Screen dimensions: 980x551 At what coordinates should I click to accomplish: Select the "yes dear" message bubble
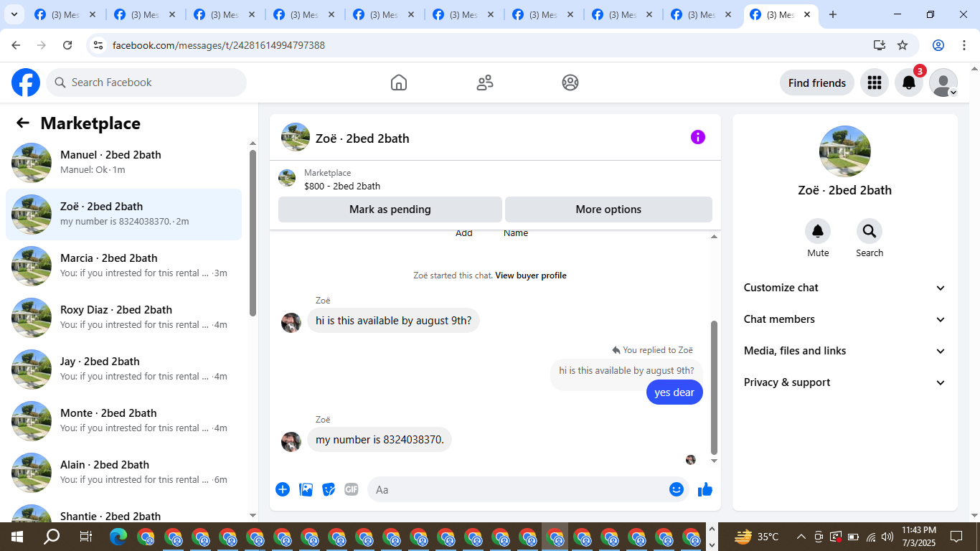point(674,392)
